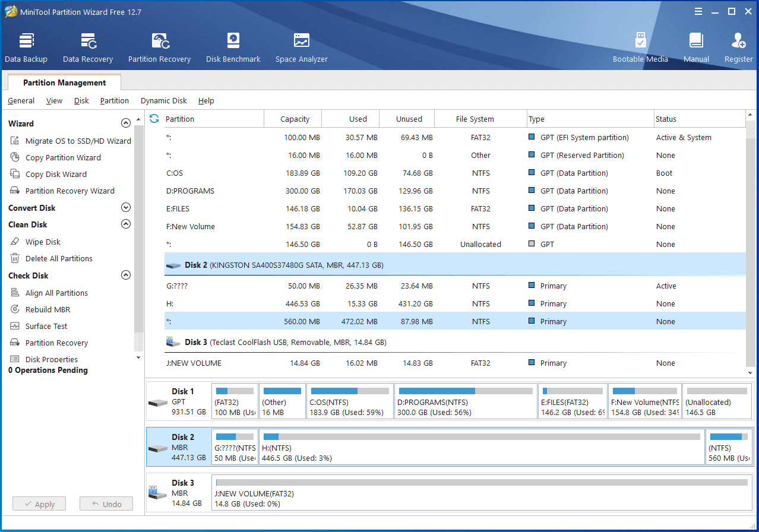
Task: Select the Disk 3 USB icon in disk map
Action: coord(157,492)
